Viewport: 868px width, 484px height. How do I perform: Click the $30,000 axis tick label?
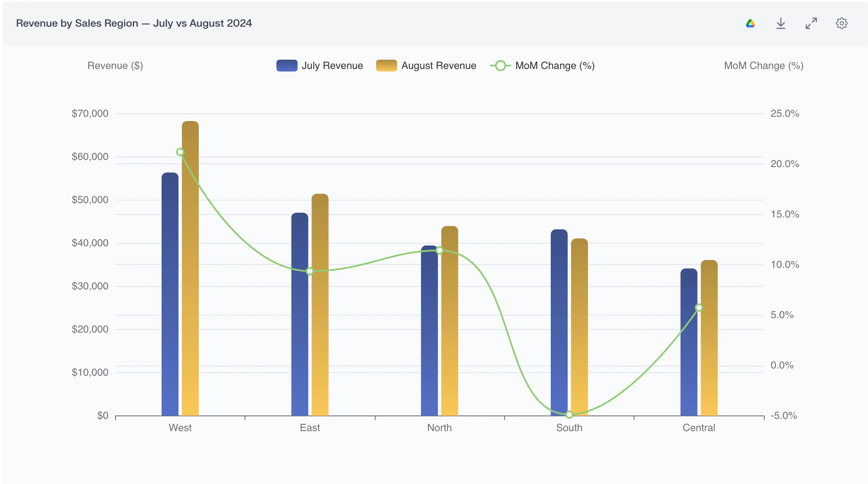click(x=90, y=286)
